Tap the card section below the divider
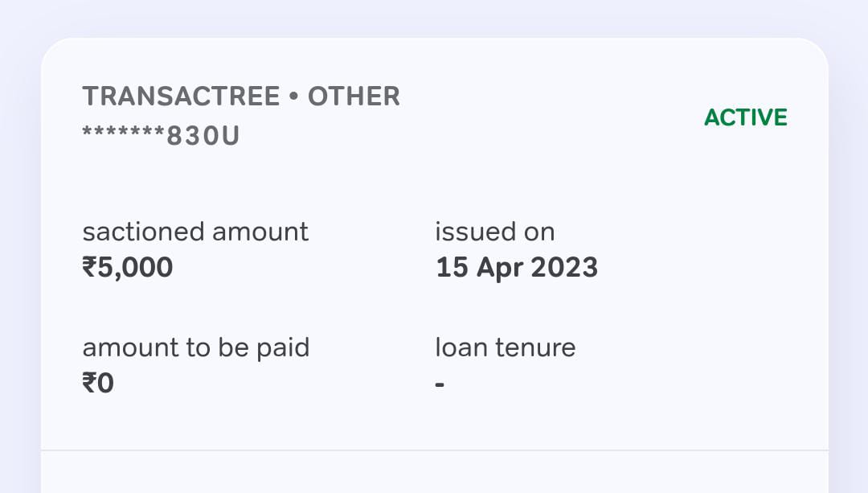 coord(434,475)
